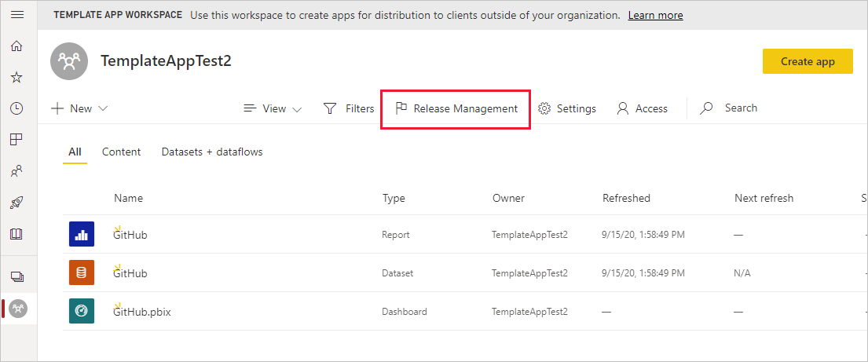Screen dimensions: 868x362
Task: Switch to the Content tab
Action: coord(121,152)
